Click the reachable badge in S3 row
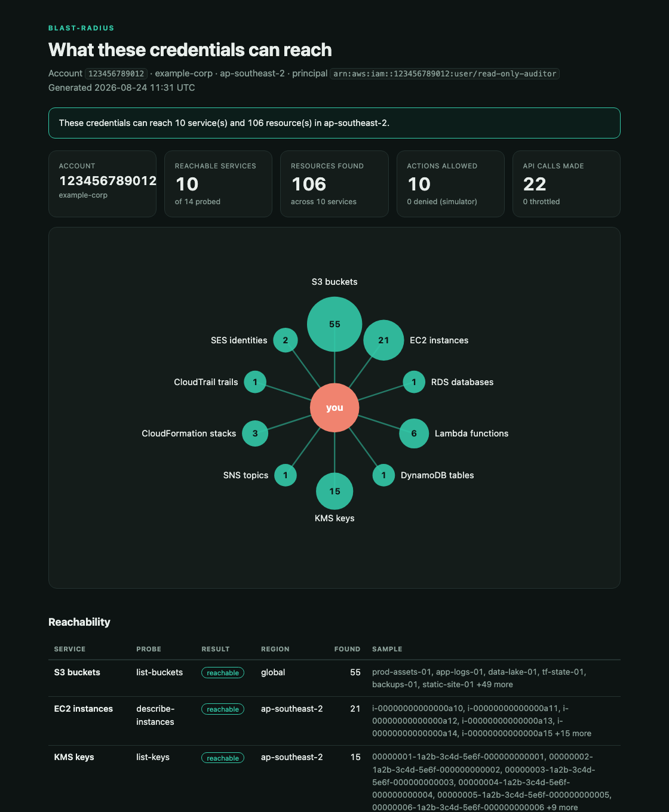The image size is (669, 812). (223, 673)
